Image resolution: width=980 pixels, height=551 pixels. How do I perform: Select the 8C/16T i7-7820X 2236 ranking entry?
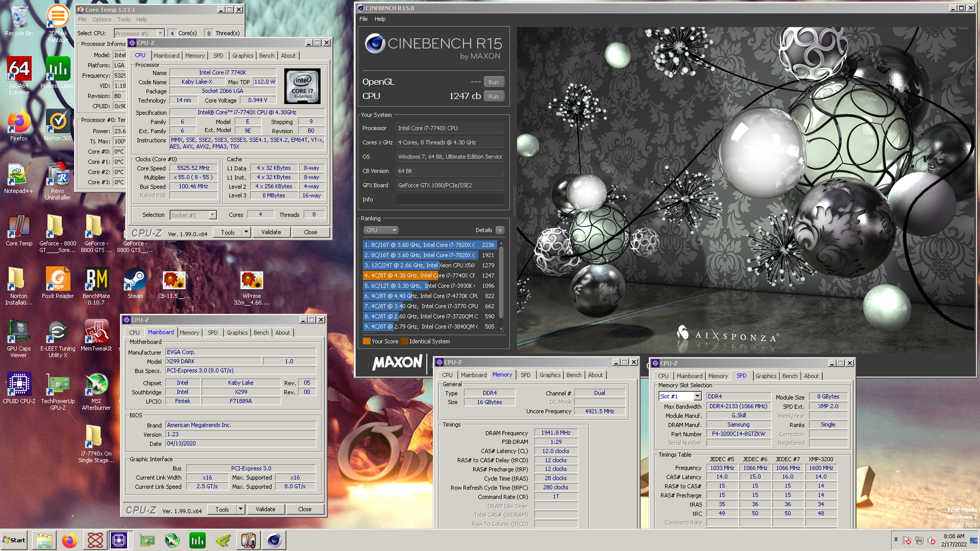click(429, 245)
